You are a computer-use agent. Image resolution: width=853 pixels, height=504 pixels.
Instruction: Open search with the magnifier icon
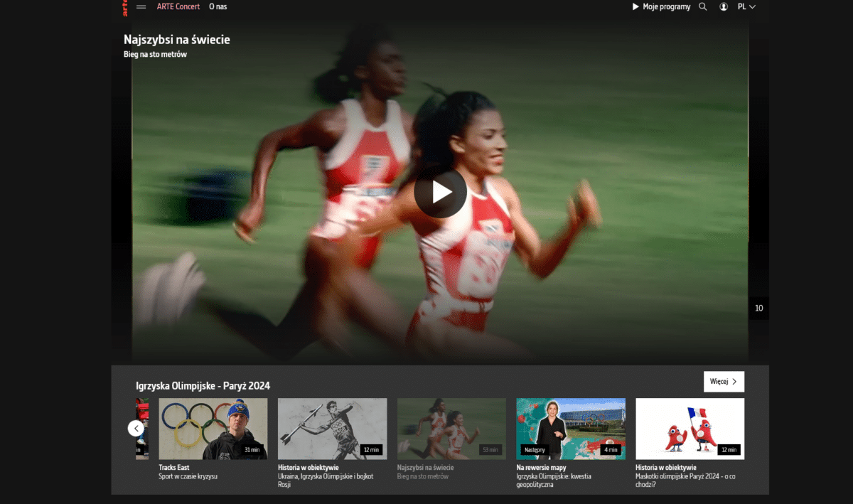pos(702,6)
